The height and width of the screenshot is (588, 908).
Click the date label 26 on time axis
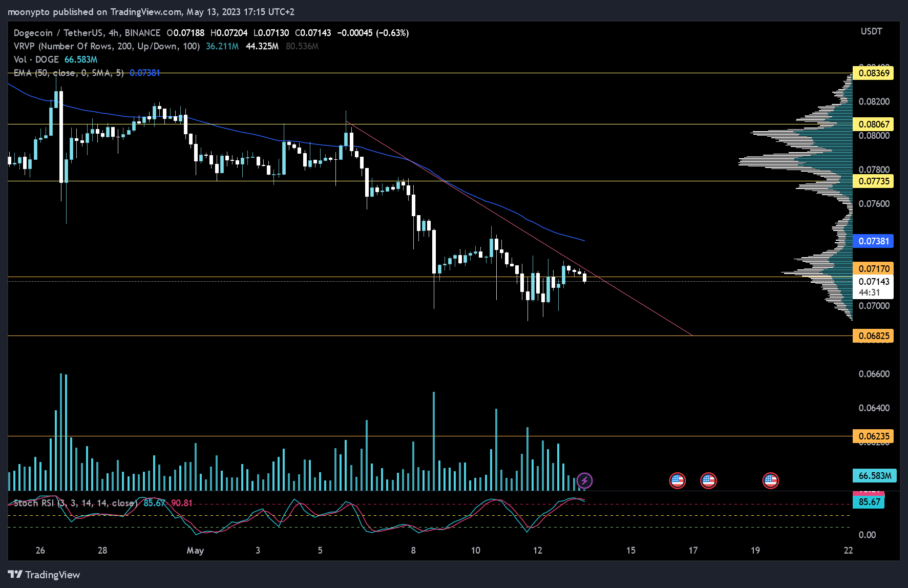(x=40, y=550)
